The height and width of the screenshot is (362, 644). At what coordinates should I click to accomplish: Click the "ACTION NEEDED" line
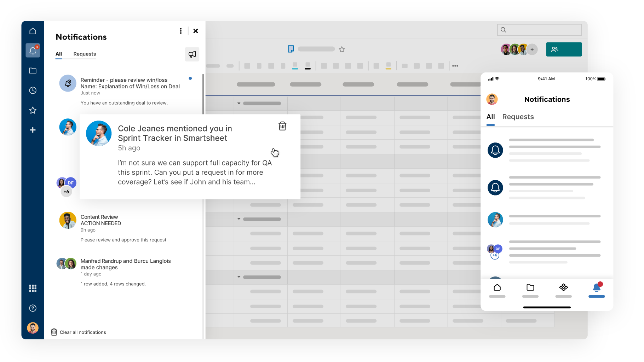coord(101,223)
